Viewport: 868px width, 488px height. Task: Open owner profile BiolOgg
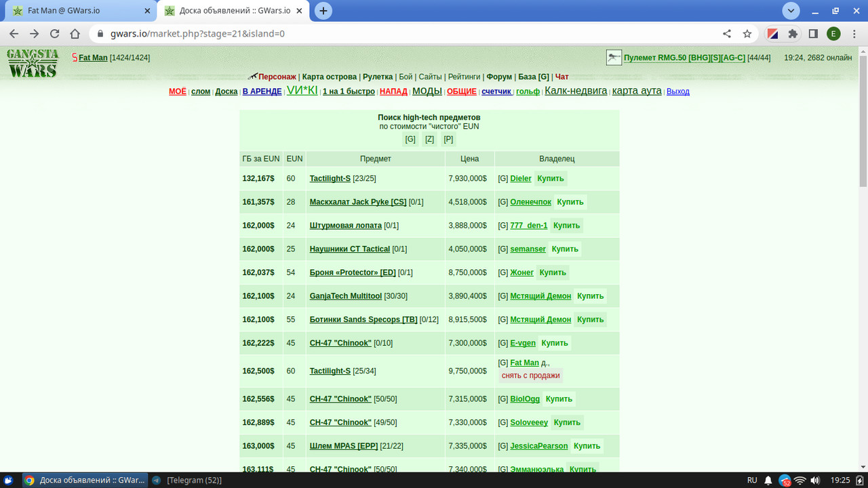(525, 399)
